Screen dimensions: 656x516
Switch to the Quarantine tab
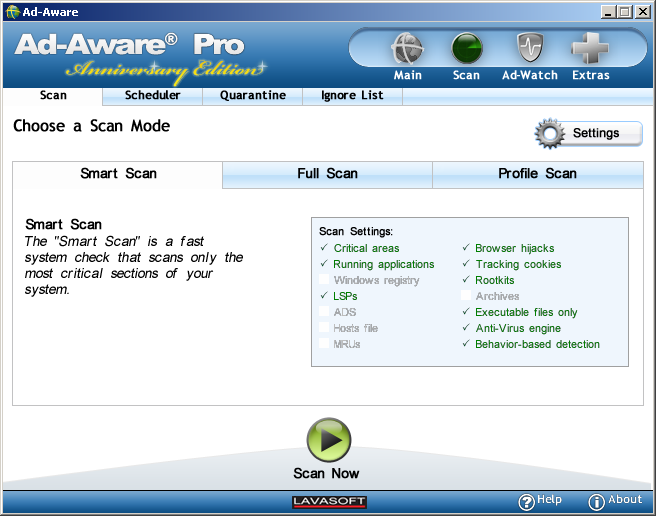click(x=253, y=96)
